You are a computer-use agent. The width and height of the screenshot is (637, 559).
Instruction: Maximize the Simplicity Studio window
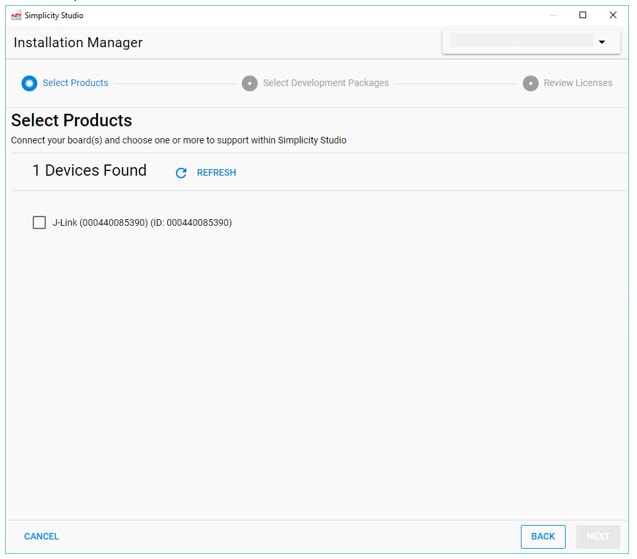(583, 15)
